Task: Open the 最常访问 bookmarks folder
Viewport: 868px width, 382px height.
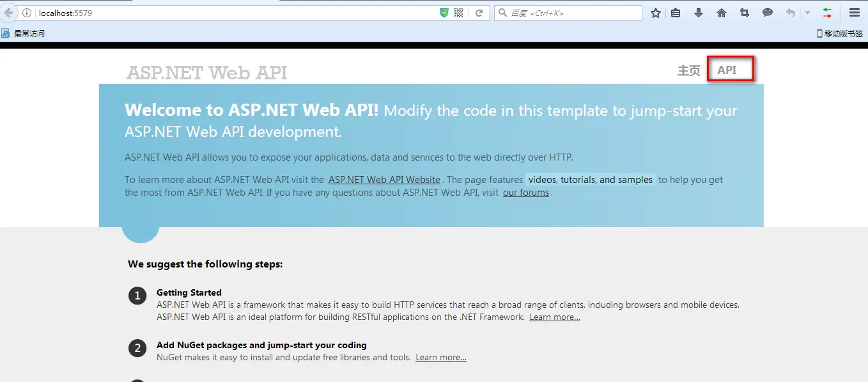Action: (23, 33)
